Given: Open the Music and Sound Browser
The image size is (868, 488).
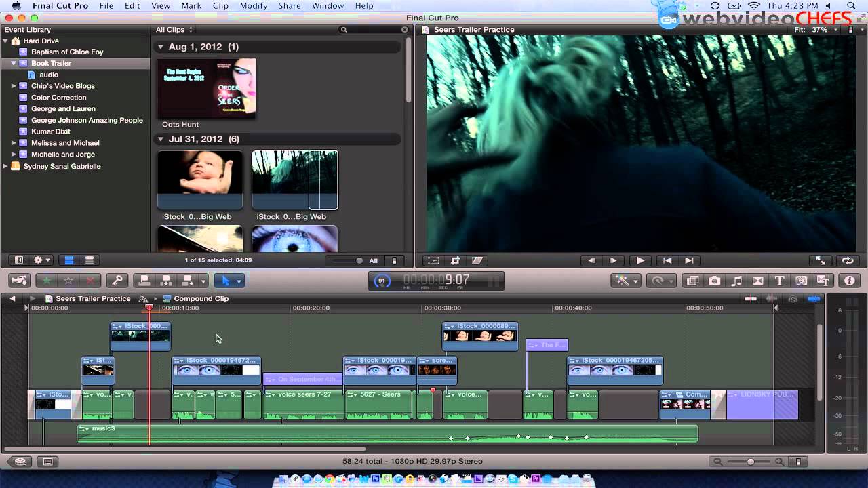Looking at the screenshot, I should 736,280.
